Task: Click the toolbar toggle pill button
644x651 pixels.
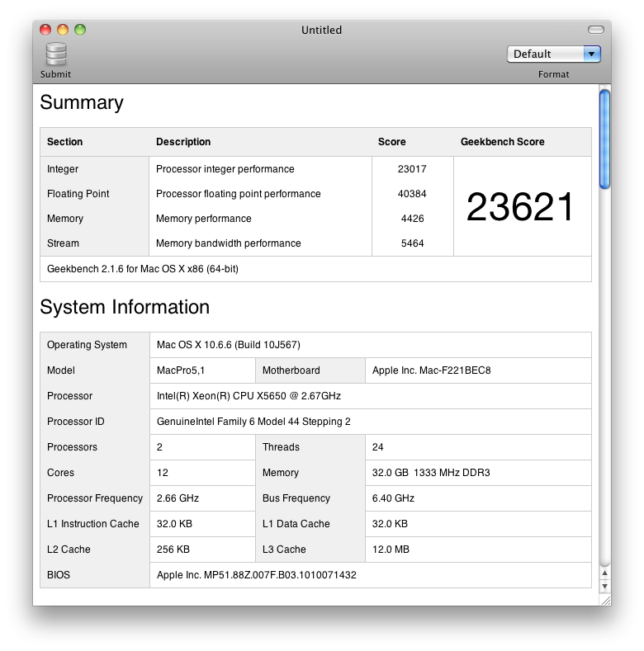Action: coord(596,30)
